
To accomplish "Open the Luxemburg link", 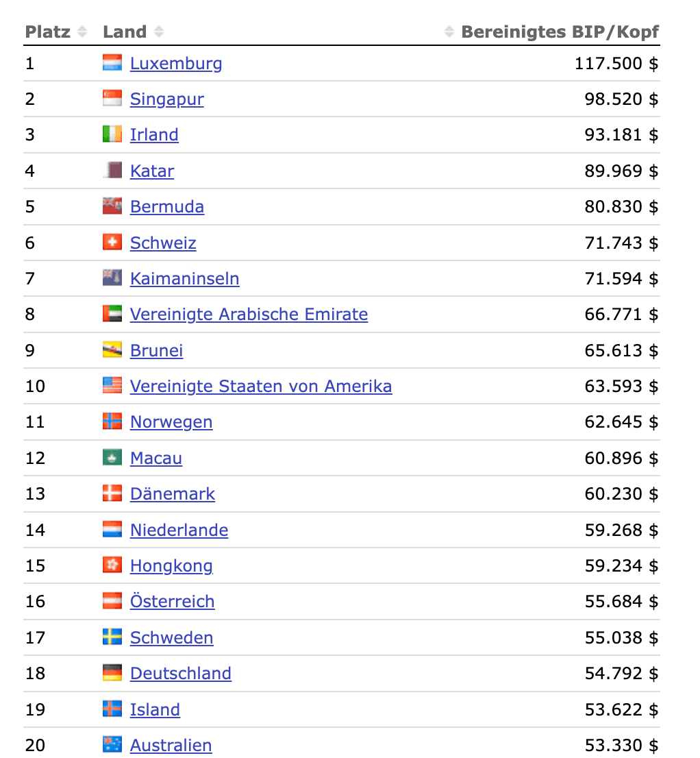I will pyautogui.click(x=176, y=64).
